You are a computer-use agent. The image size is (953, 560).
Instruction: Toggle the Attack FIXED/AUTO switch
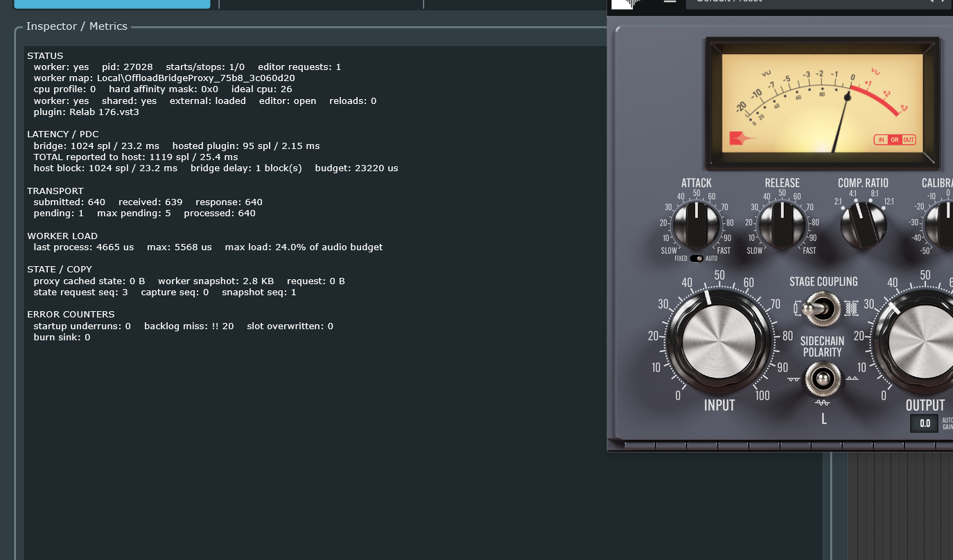point(696,259)
